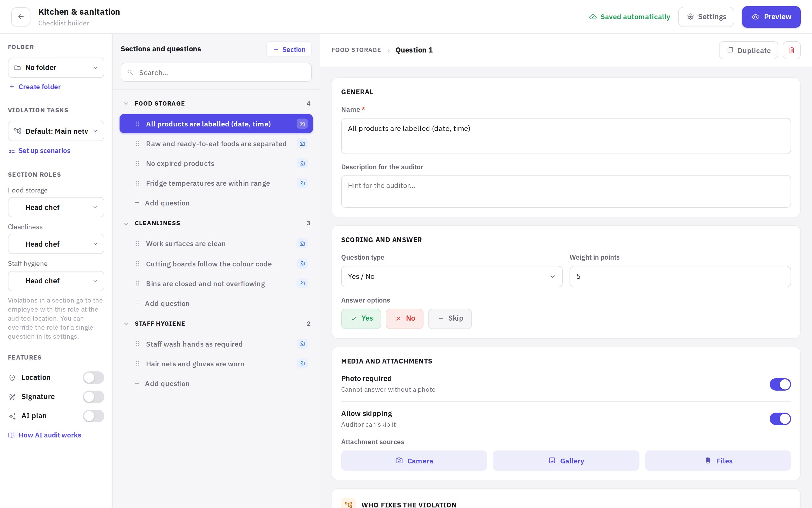
Task: Enable the Signature feature toggle
Action: (94, 397)
